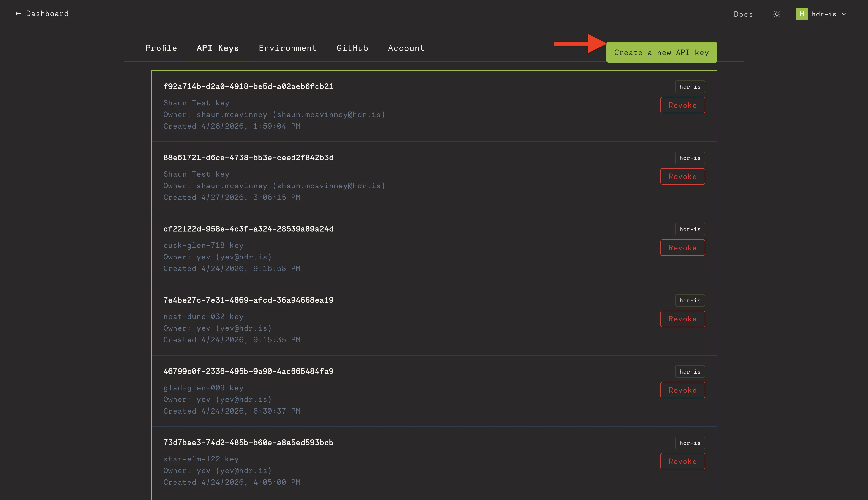Click owner yev line of glad-glen-009
Image resolution: width=868 pixels, height=500 pixels.
(x=217, y=399)
